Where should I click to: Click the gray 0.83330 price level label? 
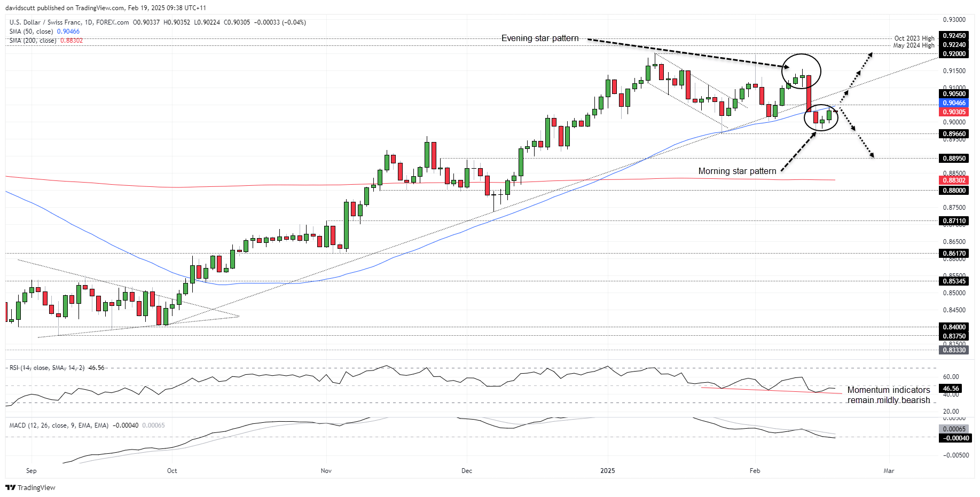click(x=954, y=350)
